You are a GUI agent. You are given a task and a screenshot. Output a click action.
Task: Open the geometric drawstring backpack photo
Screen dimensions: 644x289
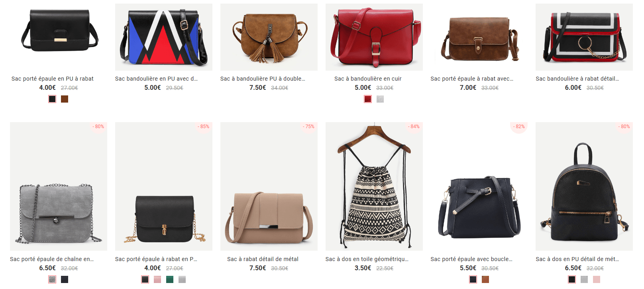tap(374, 186)
